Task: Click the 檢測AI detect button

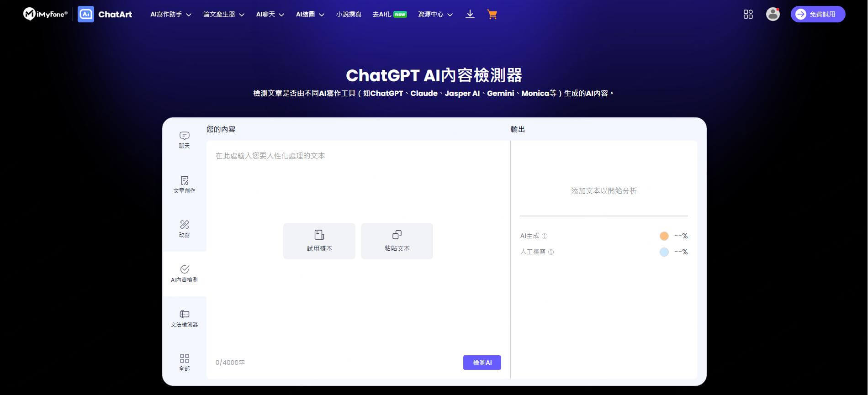Action: coord(482,363)
